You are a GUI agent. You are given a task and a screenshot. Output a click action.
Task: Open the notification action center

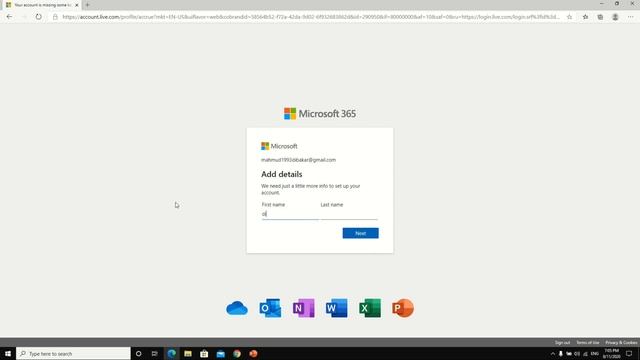[x=629, y=353]
